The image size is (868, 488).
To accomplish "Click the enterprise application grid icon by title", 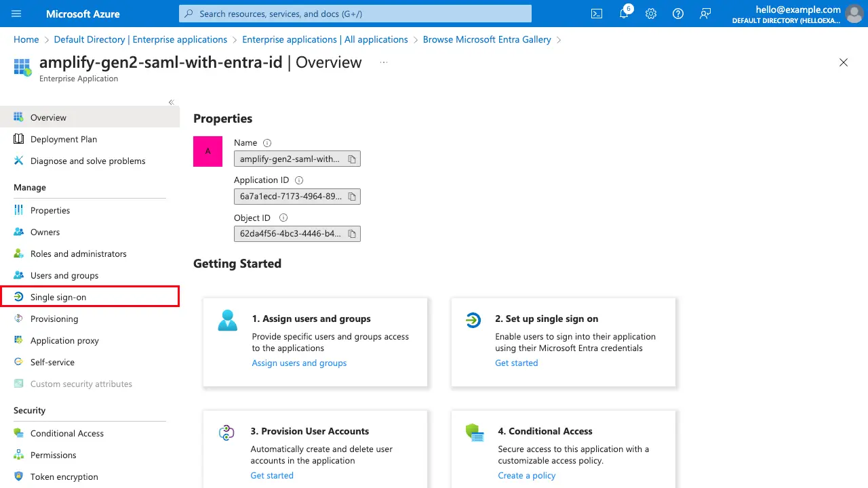I will (22, 66).
